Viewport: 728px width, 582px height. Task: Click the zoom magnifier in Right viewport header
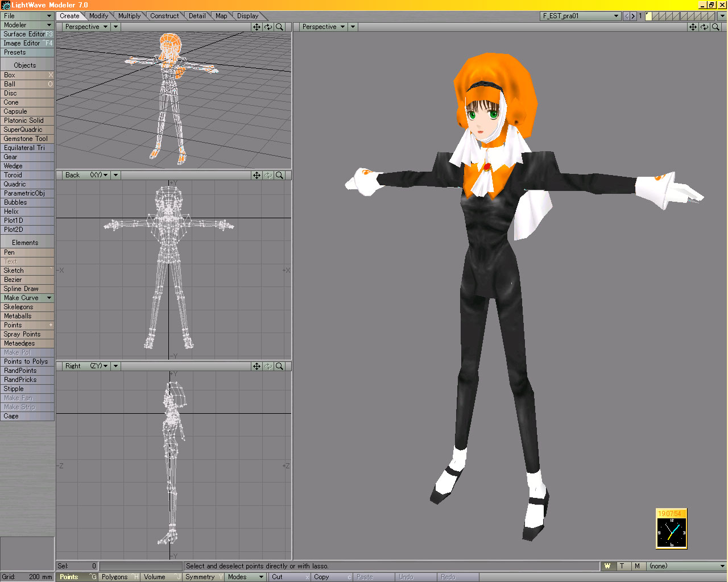[x=279, y=366]
